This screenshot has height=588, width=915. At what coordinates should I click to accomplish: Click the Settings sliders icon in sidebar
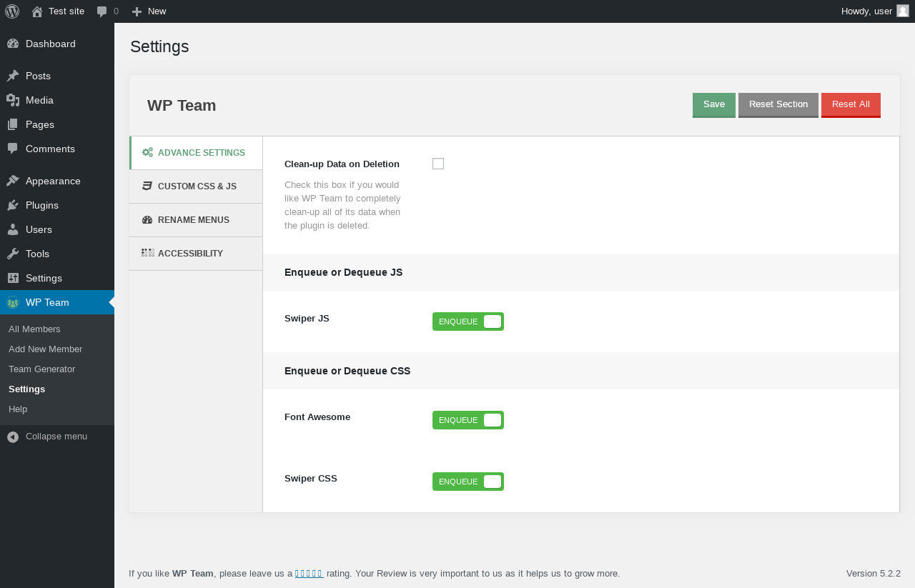point(13,278)
